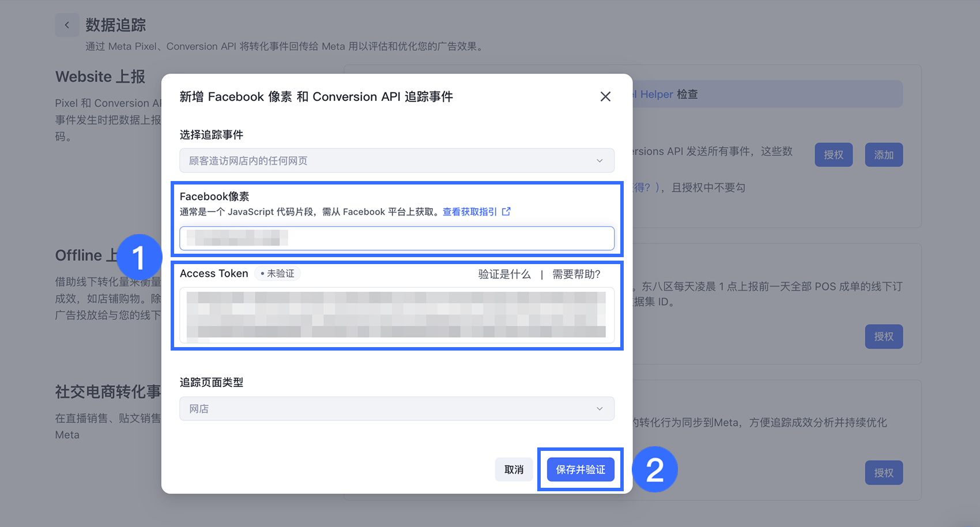
Task: Open the external link icon after 查看获取指引
Action: click(x=506, y=212)
